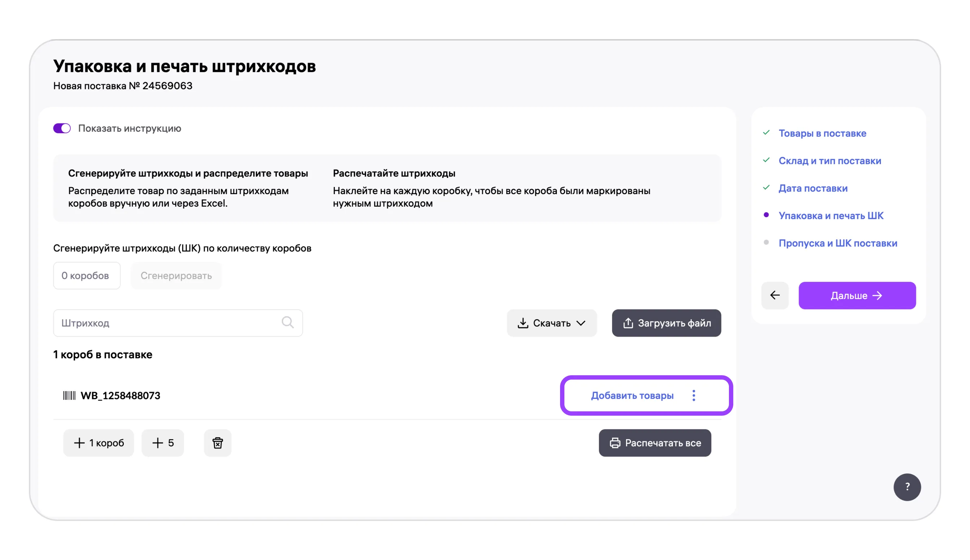Go to the "Товары в поставке" step

(x=822, y=133)
